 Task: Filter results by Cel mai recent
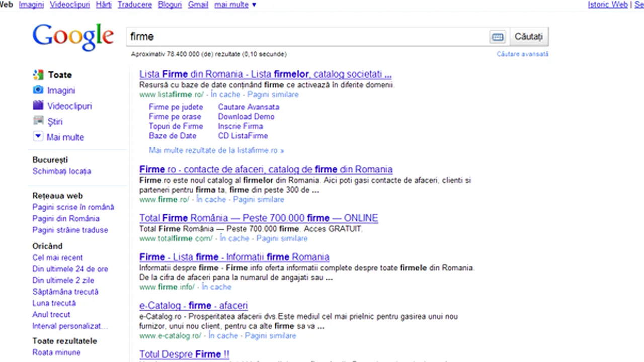click(x=58, y=257)
